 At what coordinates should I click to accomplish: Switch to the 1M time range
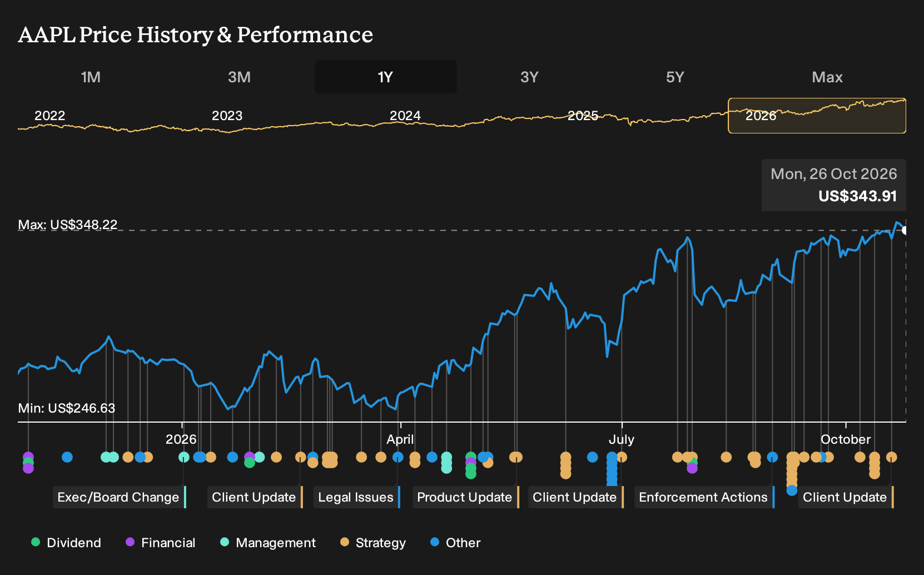91,77
